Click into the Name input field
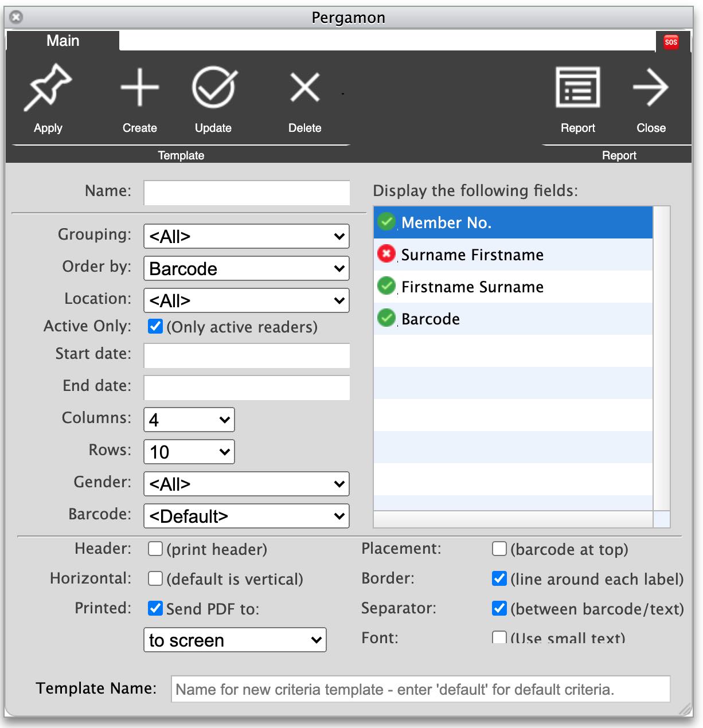The image size is (703, 728). click(x=247, y=193)
